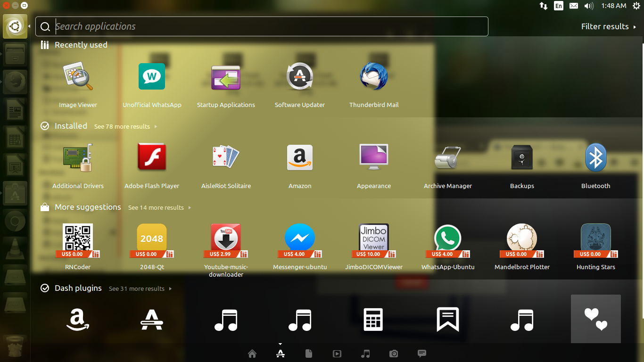The image size is (644, 362).
Task: Open the installed Amazon app
Action: coord(300,166)
